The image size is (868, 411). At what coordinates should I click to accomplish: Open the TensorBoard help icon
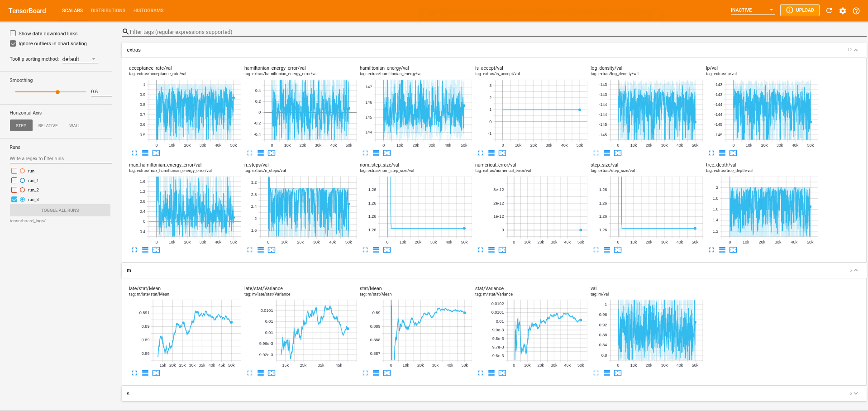pos(857,10)
